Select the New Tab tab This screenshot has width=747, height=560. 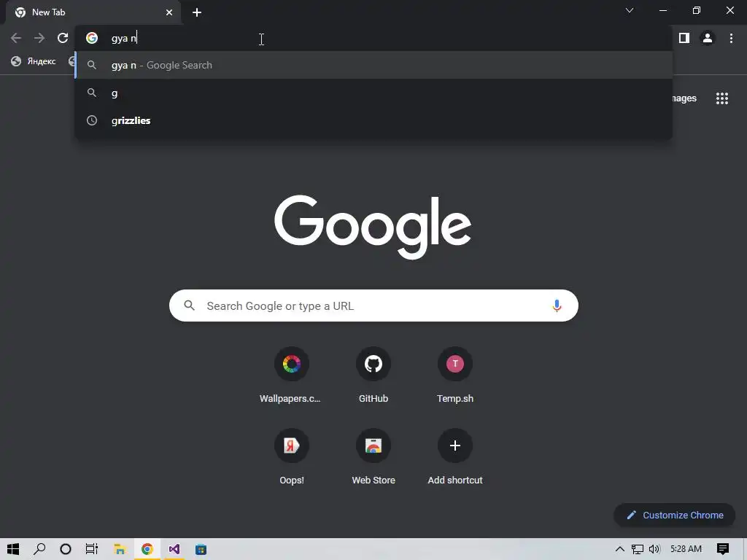[93, 12]
